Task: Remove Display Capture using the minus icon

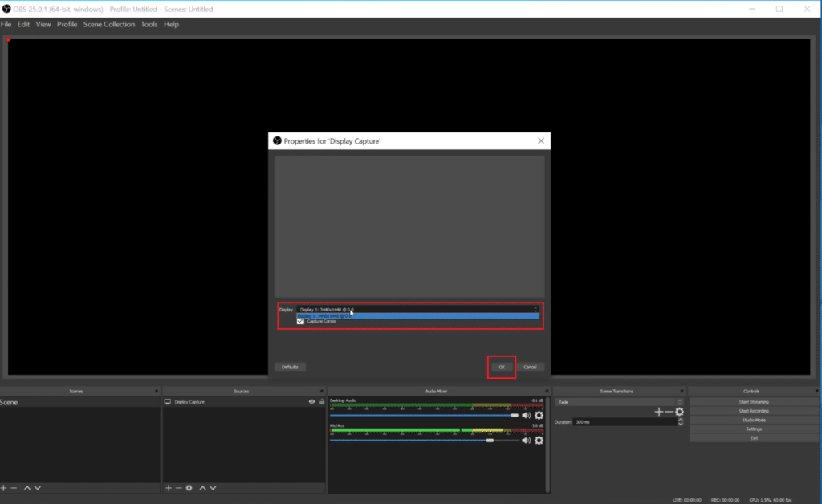Action: coord(177,487)
